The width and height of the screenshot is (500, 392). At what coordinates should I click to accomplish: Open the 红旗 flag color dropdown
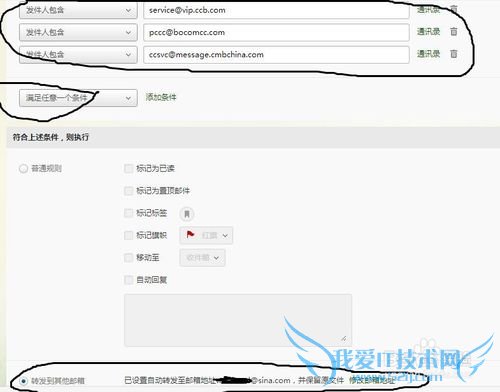206,235
